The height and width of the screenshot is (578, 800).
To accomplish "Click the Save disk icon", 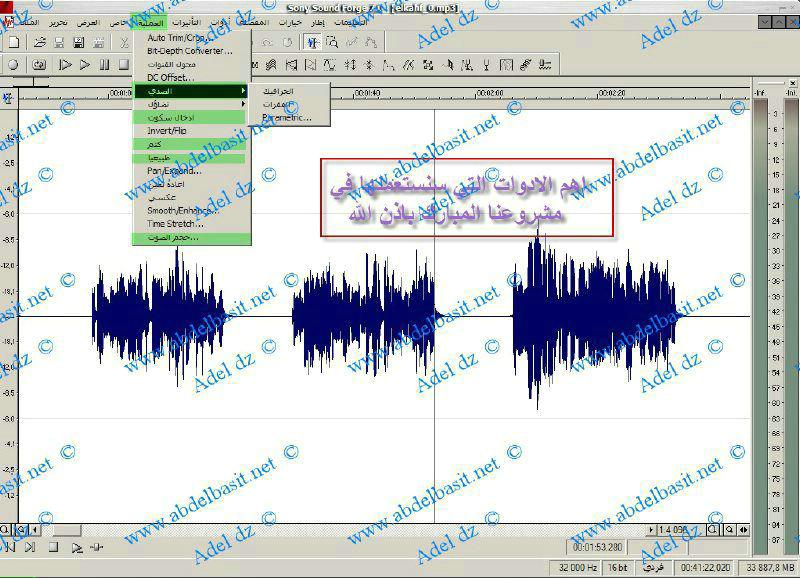I will (x=59, y=42).
